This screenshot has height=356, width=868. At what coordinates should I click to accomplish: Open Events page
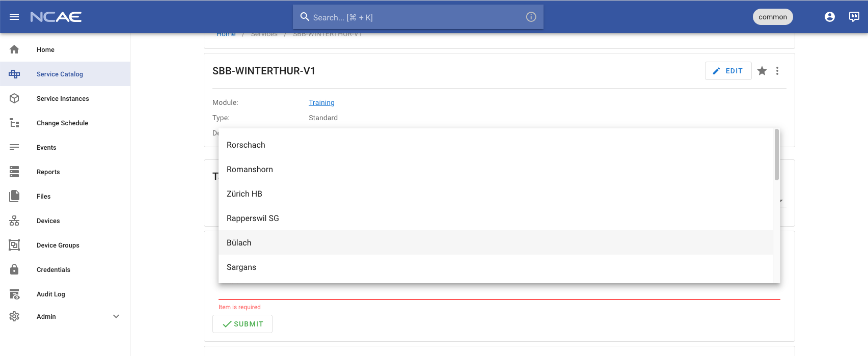point(46,147)
